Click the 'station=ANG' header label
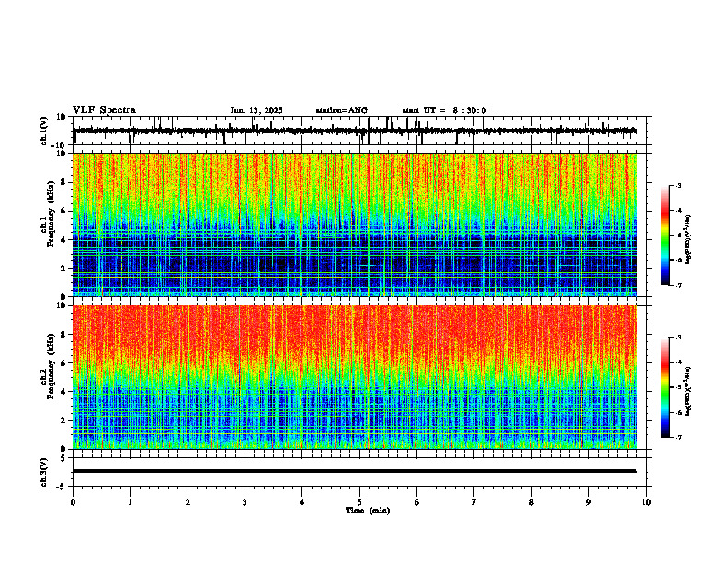This screenshot has width=728, height=563. pos(342,110)
